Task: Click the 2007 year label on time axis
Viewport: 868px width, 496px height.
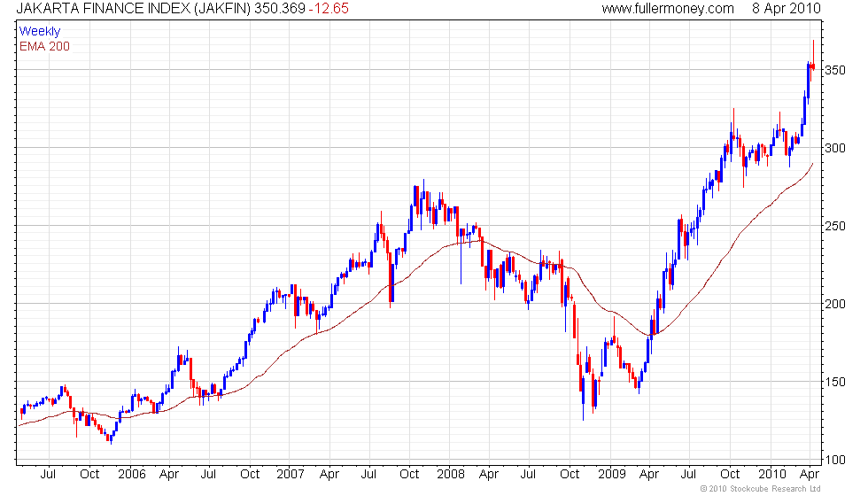Action: (291, 475)
